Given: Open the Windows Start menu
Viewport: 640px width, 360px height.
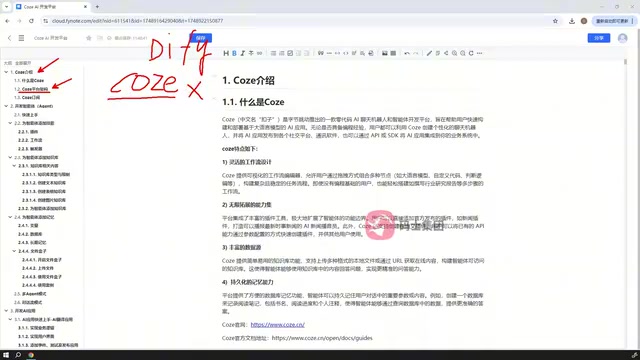Looking at the screenshot, I should [6, 355].
